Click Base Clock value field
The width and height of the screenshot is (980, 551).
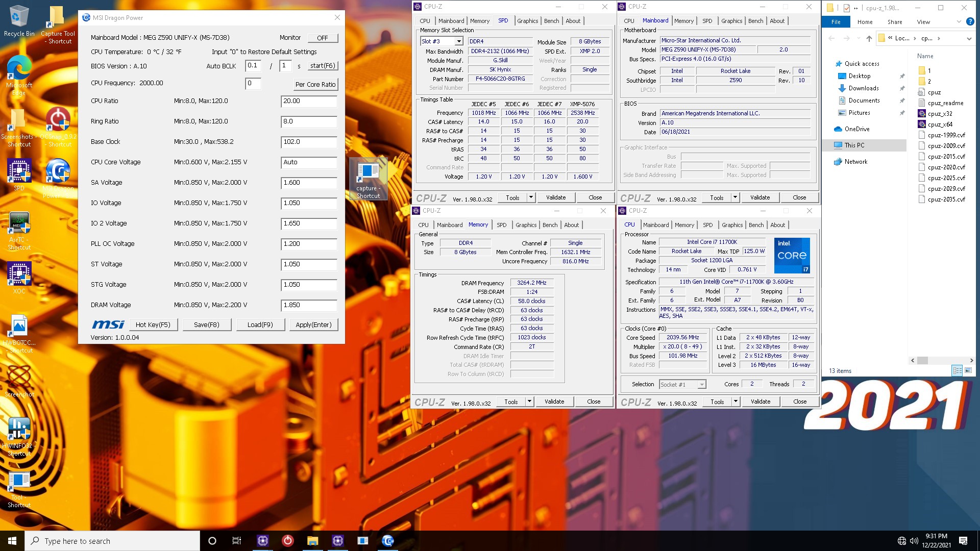click(309, 142)
